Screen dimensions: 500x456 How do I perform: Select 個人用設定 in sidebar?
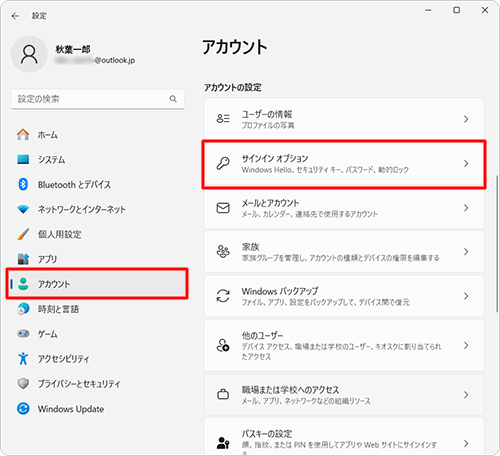(x=97, y=234)
